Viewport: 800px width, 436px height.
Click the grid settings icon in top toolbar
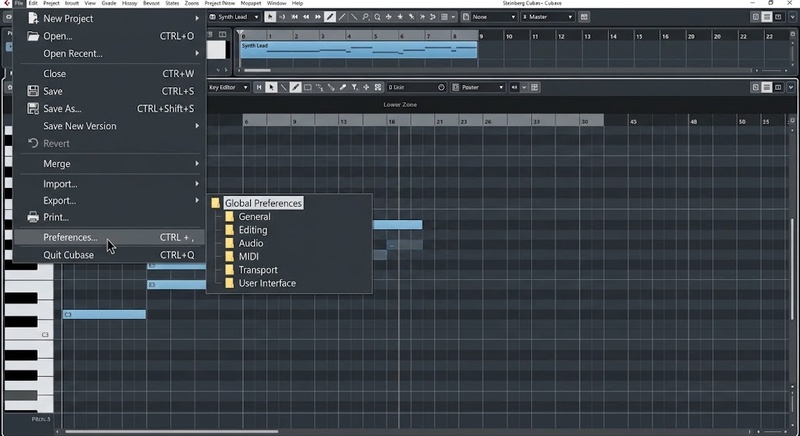point(444,17)
